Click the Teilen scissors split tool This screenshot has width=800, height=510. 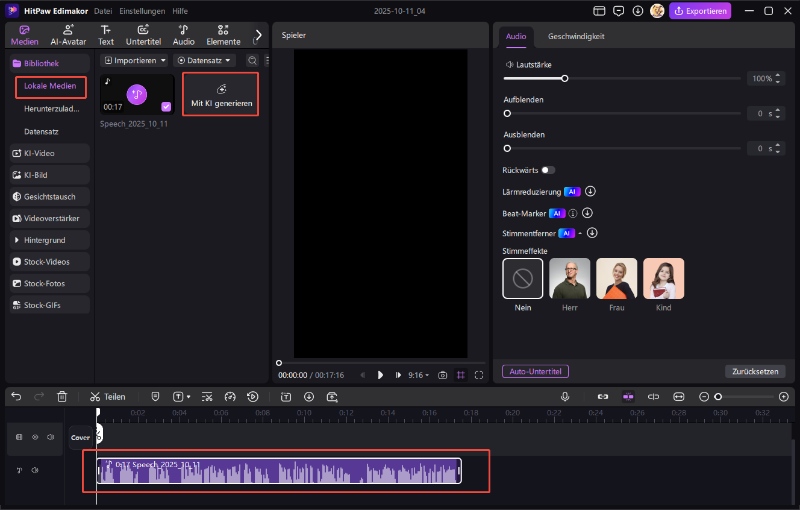108,396
